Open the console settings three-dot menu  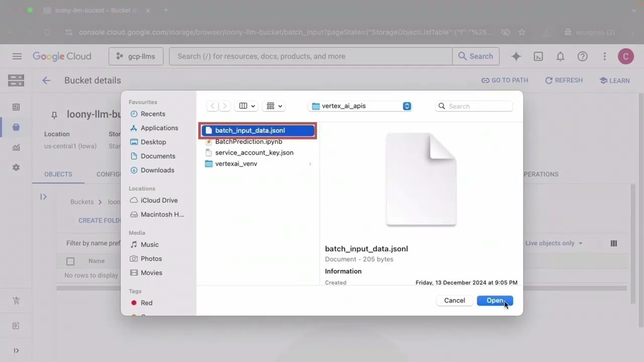coord(604,57)
